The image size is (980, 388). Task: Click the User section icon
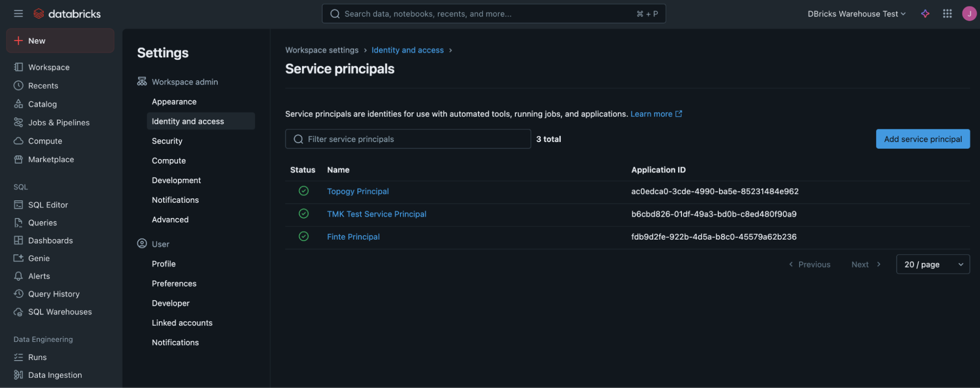142,243
